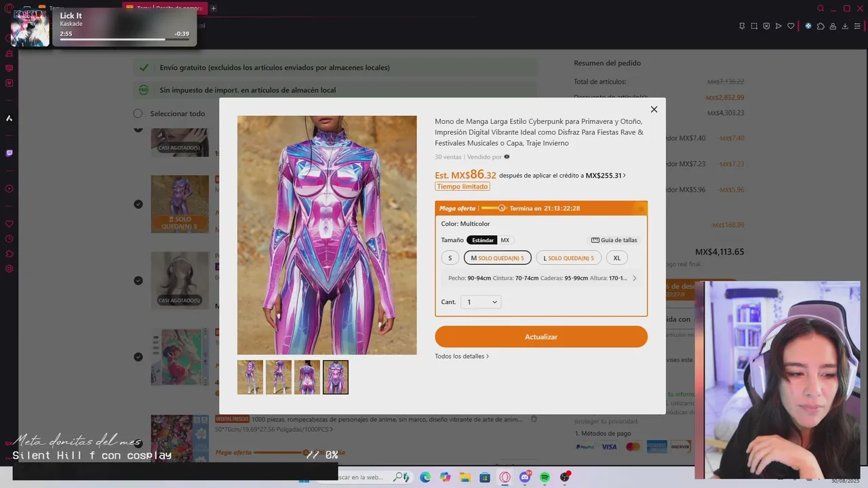Open Aria AI icon in sidebar
868x488 pixels.
coord(9,118)
